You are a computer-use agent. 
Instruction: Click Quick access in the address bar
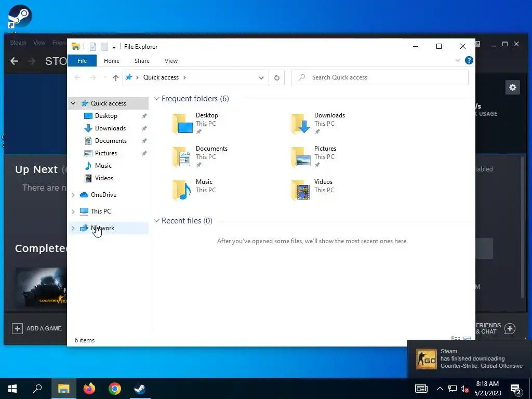pos(161,77)
